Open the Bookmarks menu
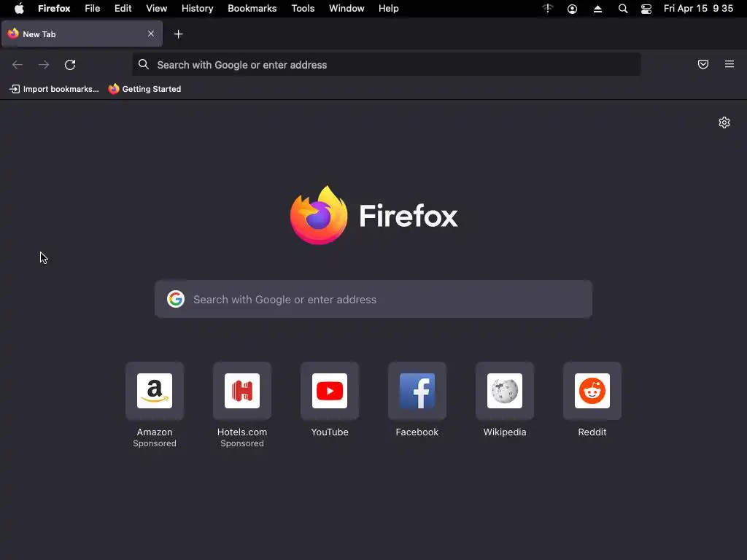 pos(252,9)
